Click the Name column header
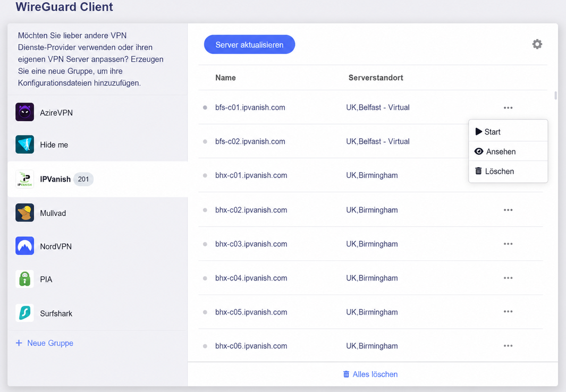This screenshot has height=392, width=566. point(226,78)
